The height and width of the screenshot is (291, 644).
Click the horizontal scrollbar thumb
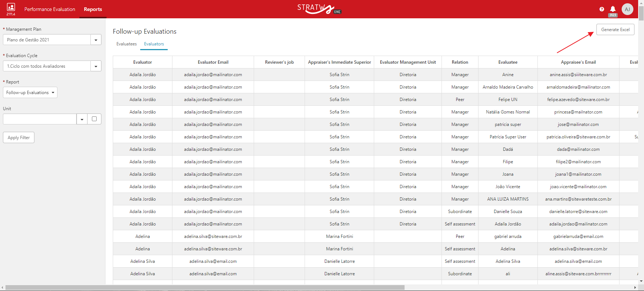pyautogui.click(x=205, y=287)
